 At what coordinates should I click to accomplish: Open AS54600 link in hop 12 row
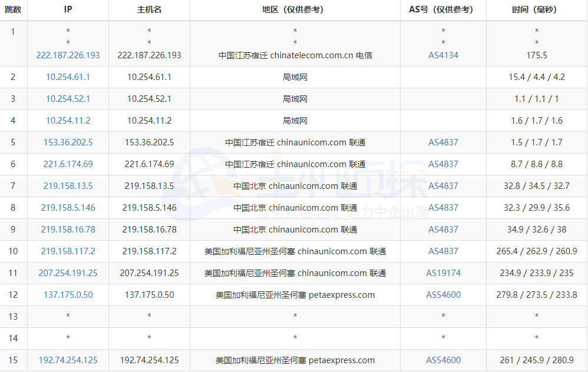click(443, 295)
